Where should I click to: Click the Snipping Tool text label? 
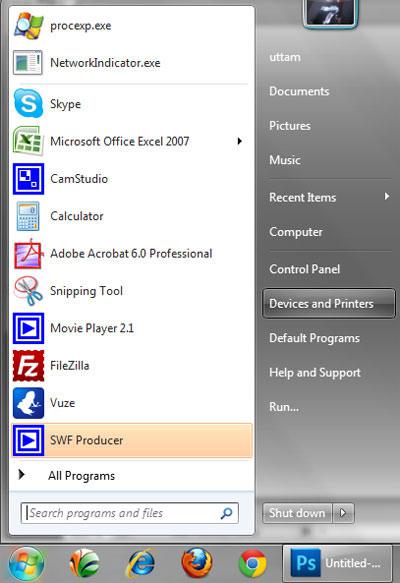tap(86, 291)
